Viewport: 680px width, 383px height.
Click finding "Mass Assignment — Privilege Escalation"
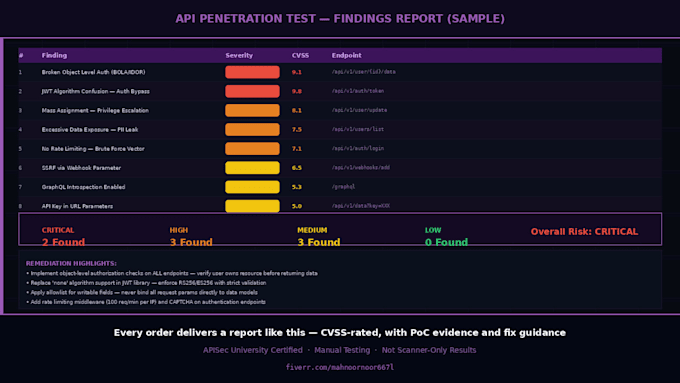[95, 110]
